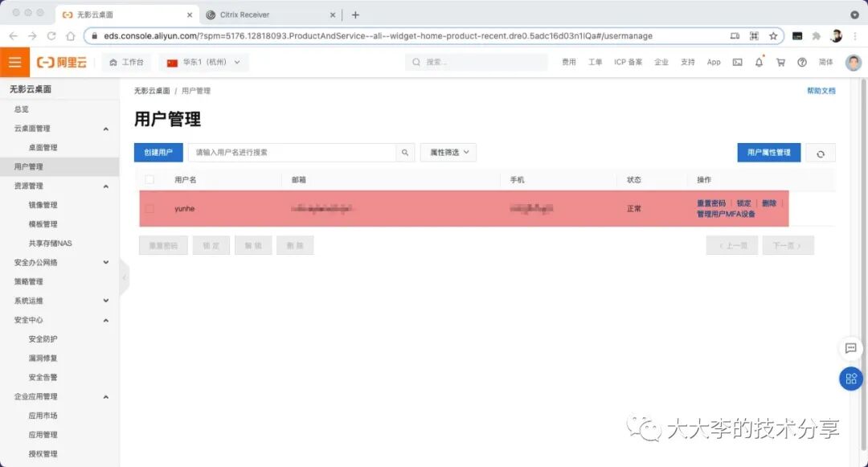Open the 帮助文档 link
868x467 pixels.
[821, 91]
